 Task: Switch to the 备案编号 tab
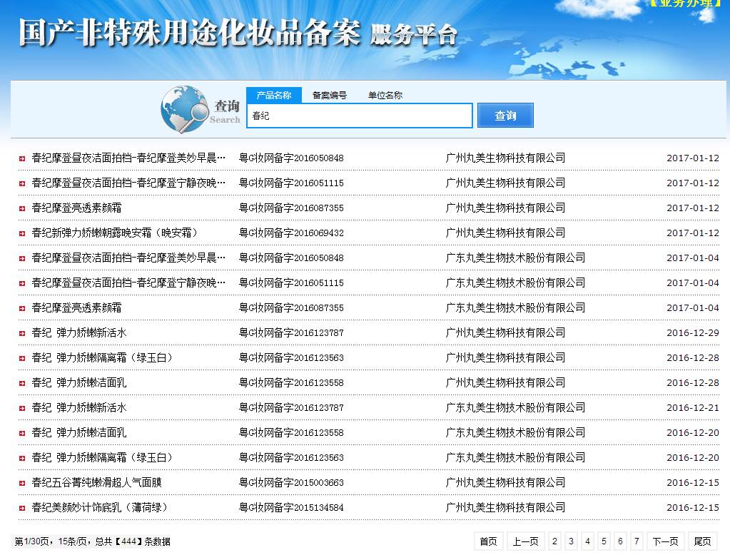(x=330, y=95)
